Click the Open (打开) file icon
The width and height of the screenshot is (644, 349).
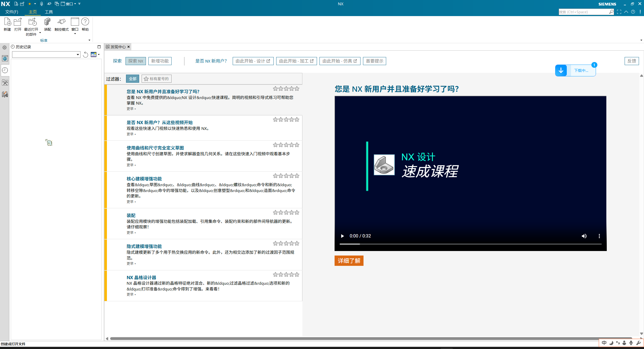[x=18, y=22]
